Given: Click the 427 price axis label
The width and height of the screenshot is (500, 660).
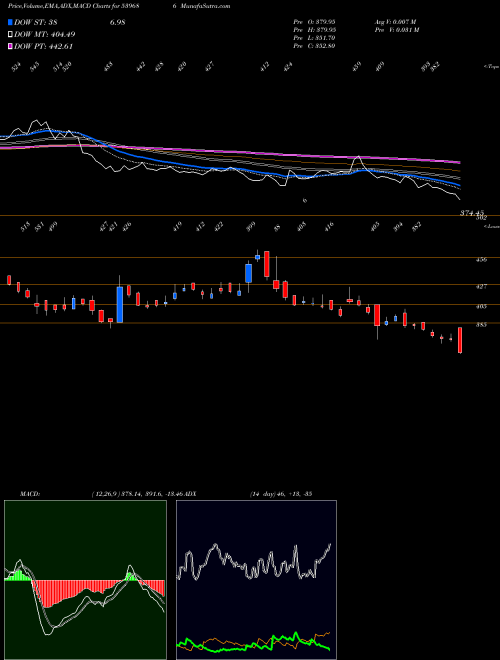Looking at the screenshot, I should [481, 287].
